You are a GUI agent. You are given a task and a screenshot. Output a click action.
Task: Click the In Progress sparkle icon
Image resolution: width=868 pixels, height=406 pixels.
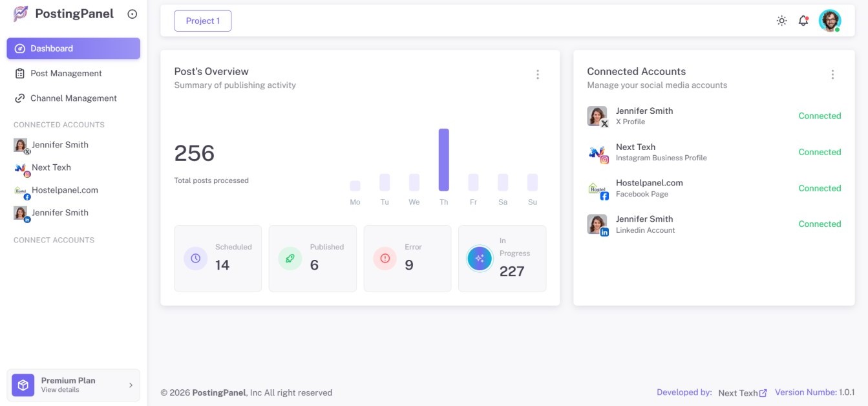click(x=480, y=259)
